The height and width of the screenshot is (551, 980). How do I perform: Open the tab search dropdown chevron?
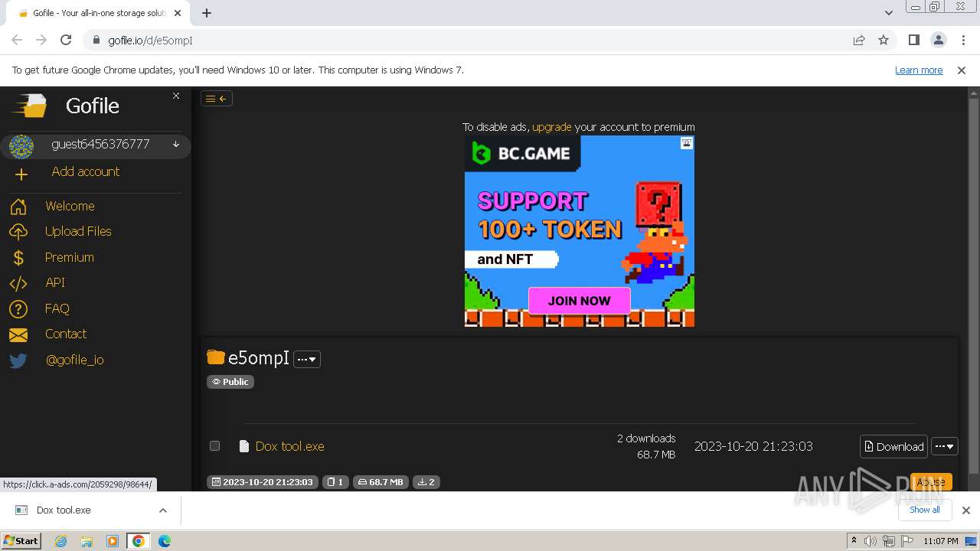pos(888,12)
